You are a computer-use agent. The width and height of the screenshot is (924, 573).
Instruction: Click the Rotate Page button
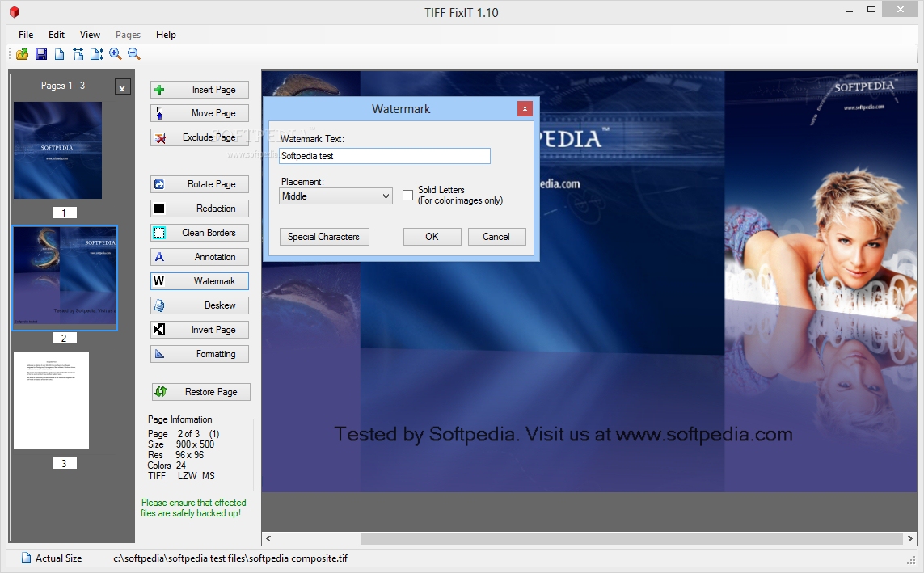coord(200,184)
